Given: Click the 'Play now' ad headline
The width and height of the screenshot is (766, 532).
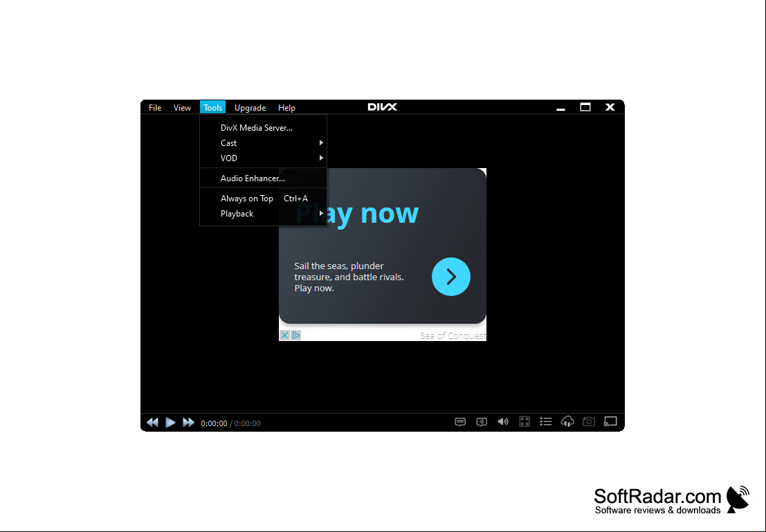Looking at the screenshot, I should pos(357,213).
